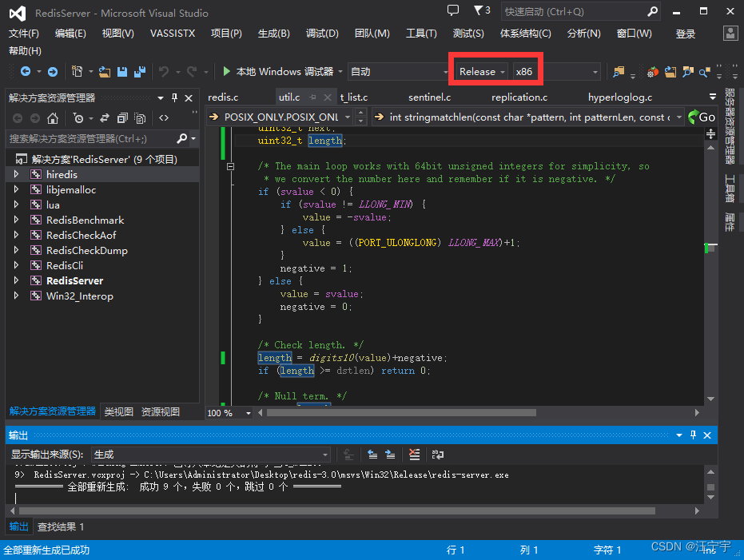Screen dimensions: 744x560
Task: Open the 生成(B) build menu
Action: (x=274, y=34)
